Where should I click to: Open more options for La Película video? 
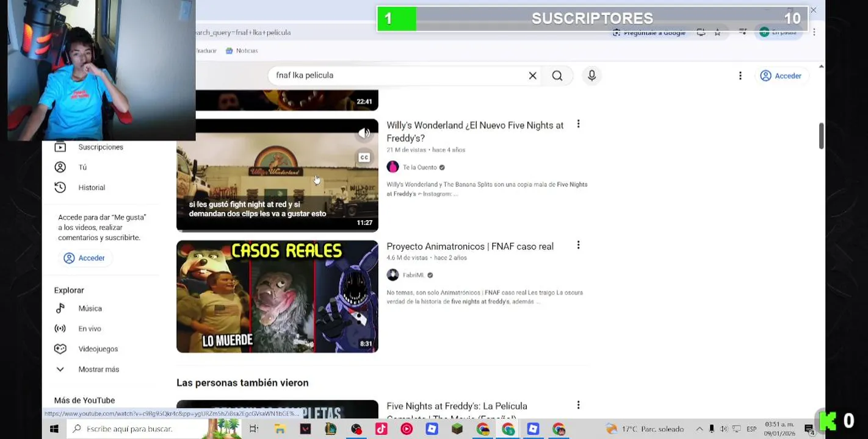578,405
